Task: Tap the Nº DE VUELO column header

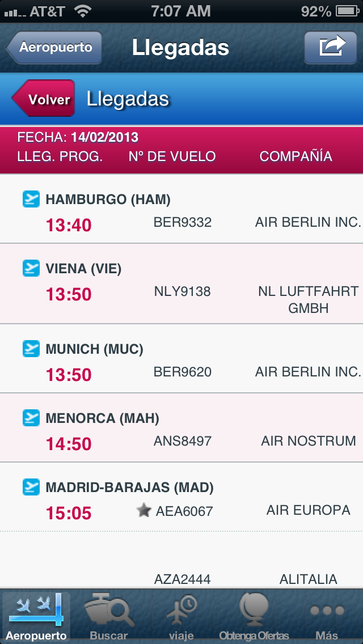Action: [172, 156]
